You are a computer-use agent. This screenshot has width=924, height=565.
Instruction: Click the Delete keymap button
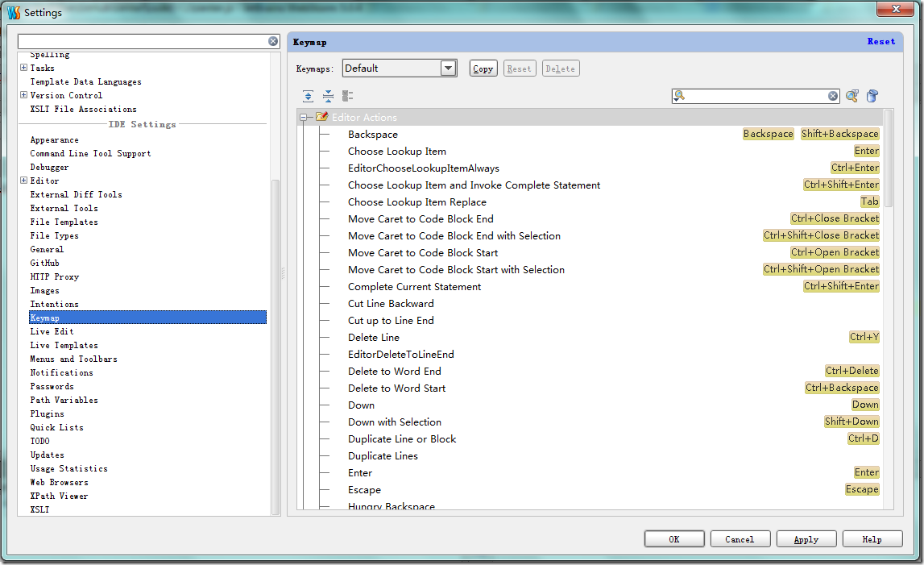[561, 69]
